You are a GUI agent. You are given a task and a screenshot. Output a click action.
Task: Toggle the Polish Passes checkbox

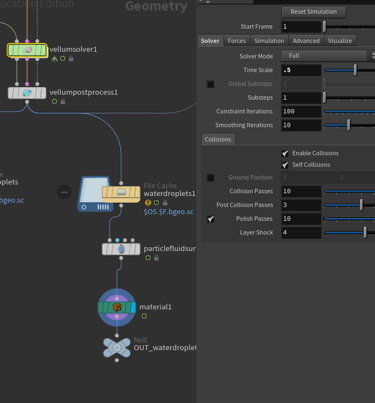211,219
